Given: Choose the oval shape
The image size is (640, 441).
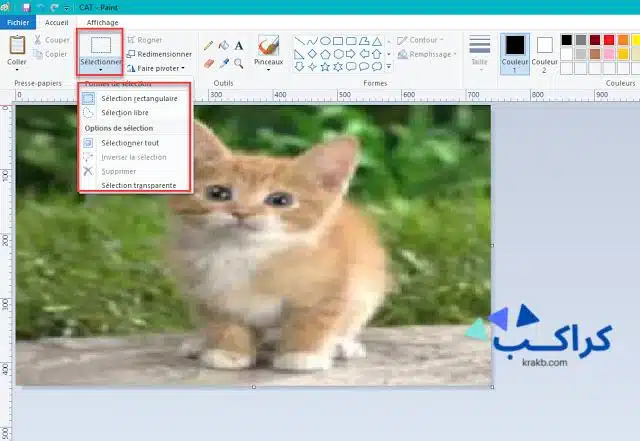Looking at the screenshot, I should pyautogui.click(x=325, y=41).
